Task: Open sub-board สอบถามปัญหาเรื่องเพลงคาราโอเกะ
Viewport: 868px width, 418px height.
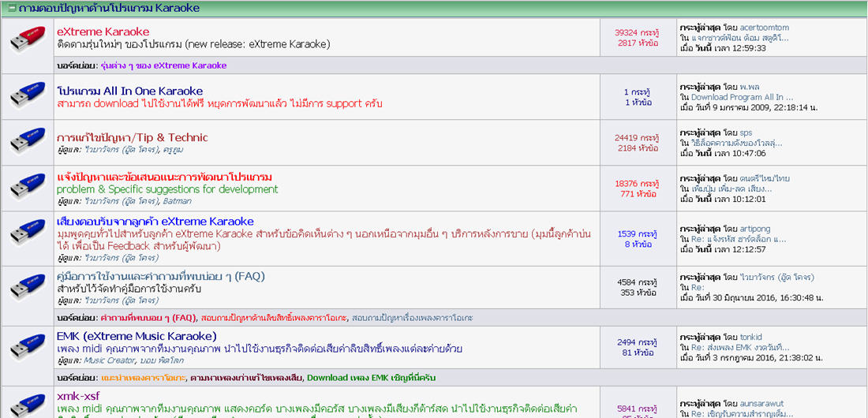Action: coord(413,318)
